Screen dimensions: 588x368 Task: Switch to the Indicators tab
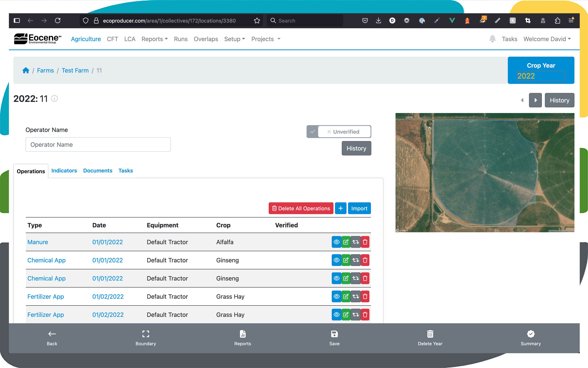tap(64, 171)
